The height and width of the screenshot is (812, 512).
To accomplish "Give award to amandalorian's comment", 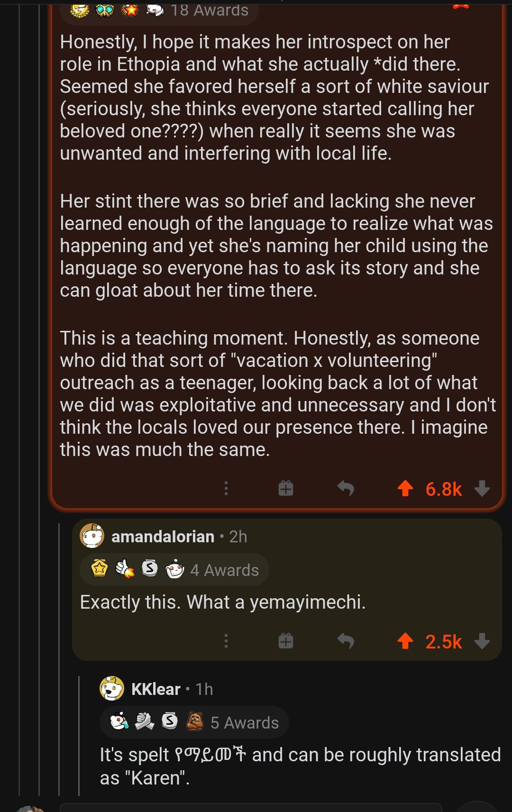I will click(x=286, y=641).
